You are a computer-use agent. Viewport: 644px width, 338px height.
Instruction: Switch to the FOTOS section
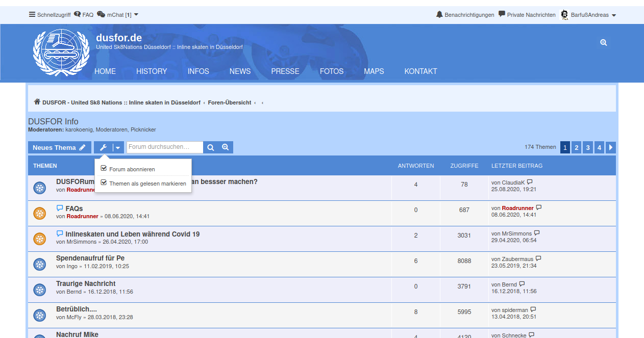click(x=331, y=71)
